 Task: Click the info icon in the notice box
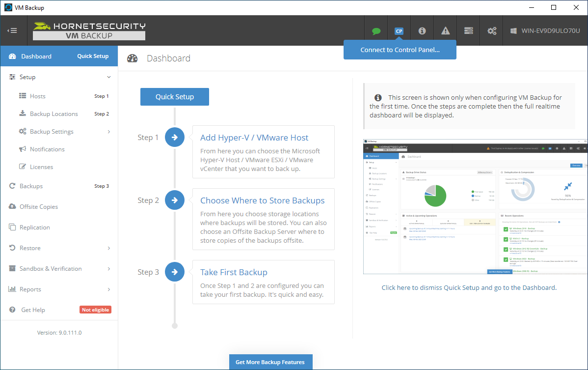click(x=378, y=98)
